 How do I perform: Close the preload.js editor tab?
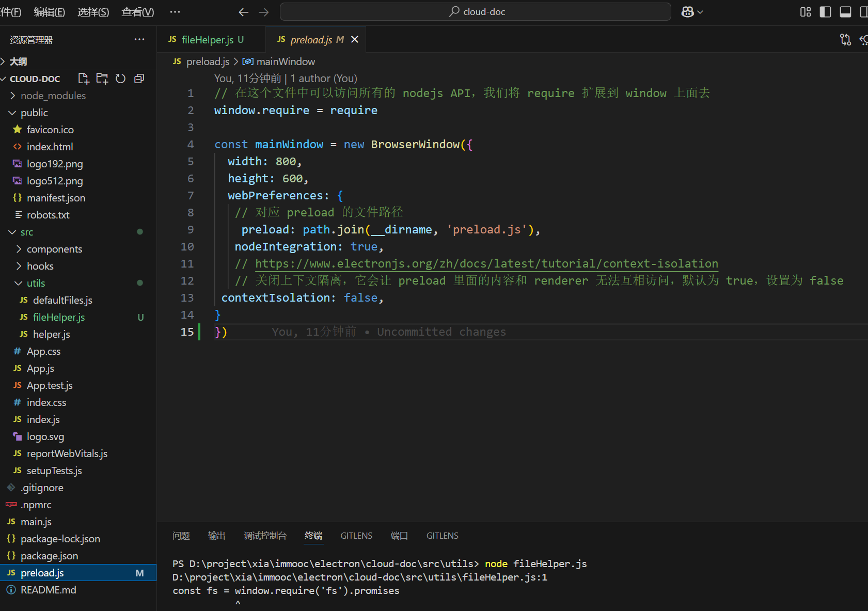coord(355,39)
